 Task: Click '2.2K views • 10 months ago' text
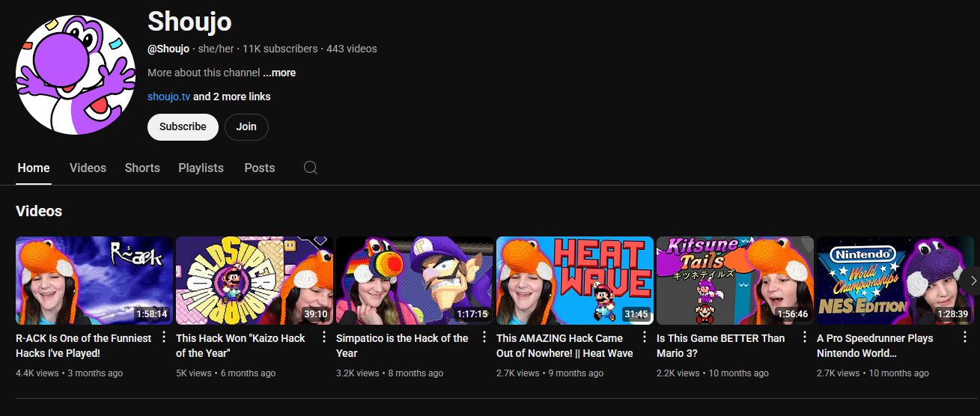click(x=713, y=373)
